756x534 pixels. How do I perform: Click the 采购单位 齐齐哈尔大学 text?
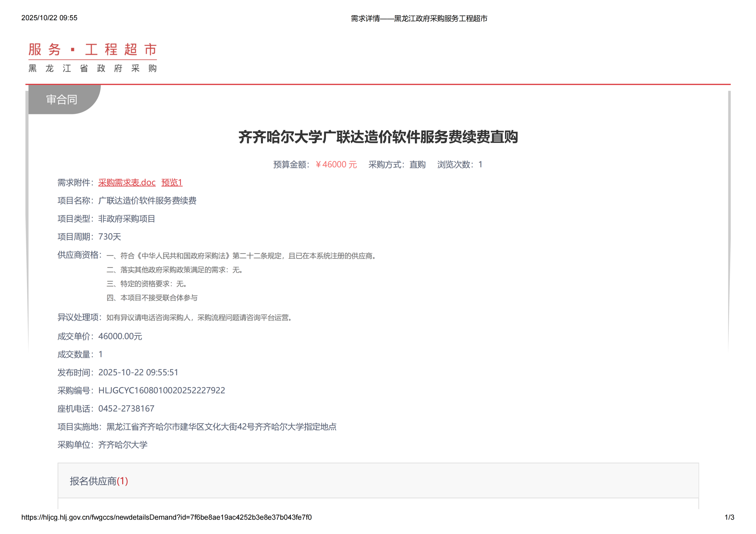click(x=123, y=445)
